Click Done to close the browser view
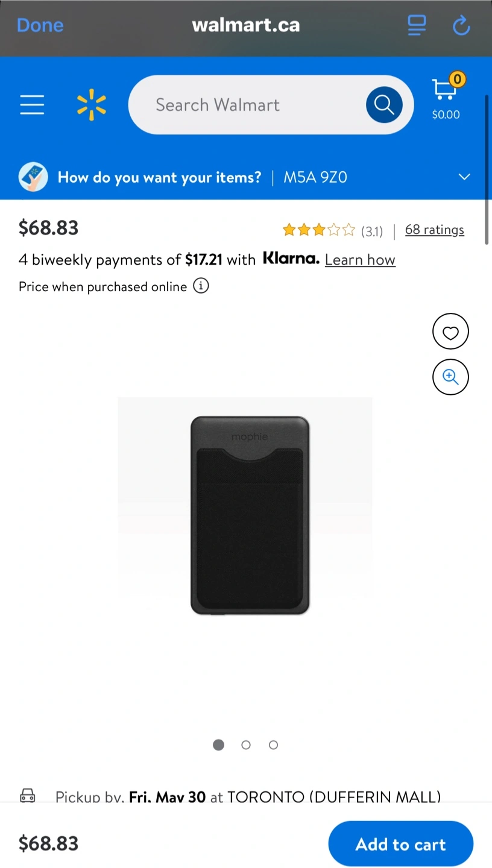The height and width of the screenshot is (868, 492). tap(40, 25)
